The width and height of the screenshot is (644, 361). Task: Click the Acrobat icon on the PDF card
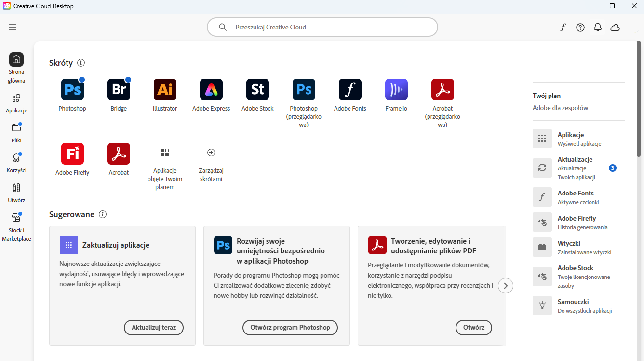[x=377, y=245]
